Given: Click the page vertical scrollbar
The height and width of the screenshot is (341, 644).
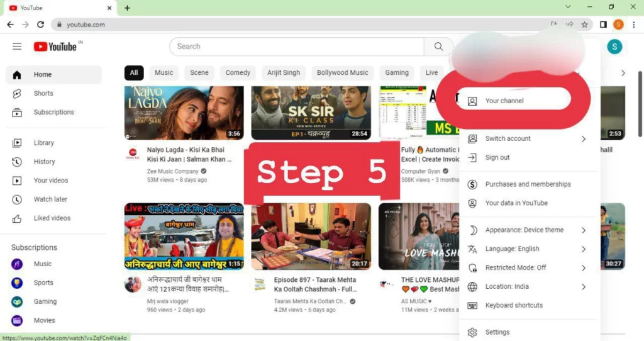Looking at the screenshot, I should [640, 104].
